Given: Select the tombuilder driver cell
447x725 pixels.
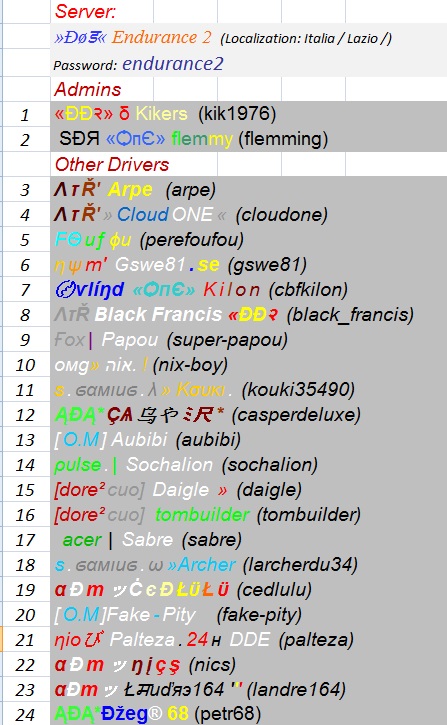Looking at the screenshot, I should tap(249, 514).
